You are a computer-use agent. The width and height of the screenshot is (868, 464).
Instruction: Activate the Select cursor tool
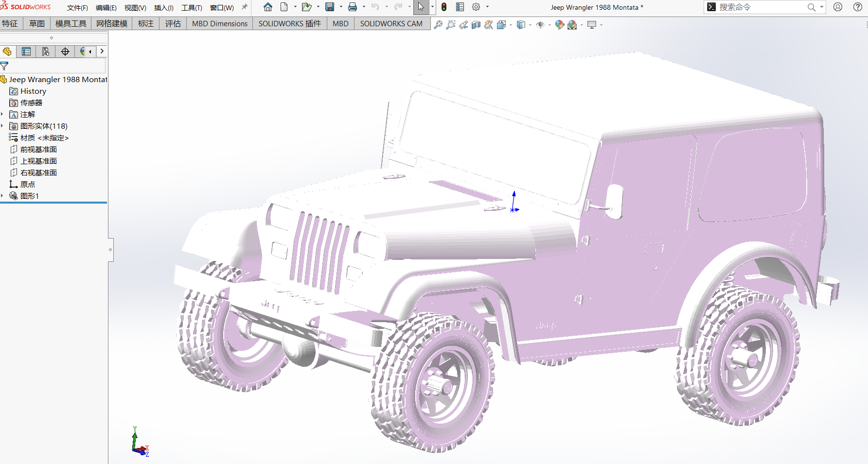pos(421,7)
